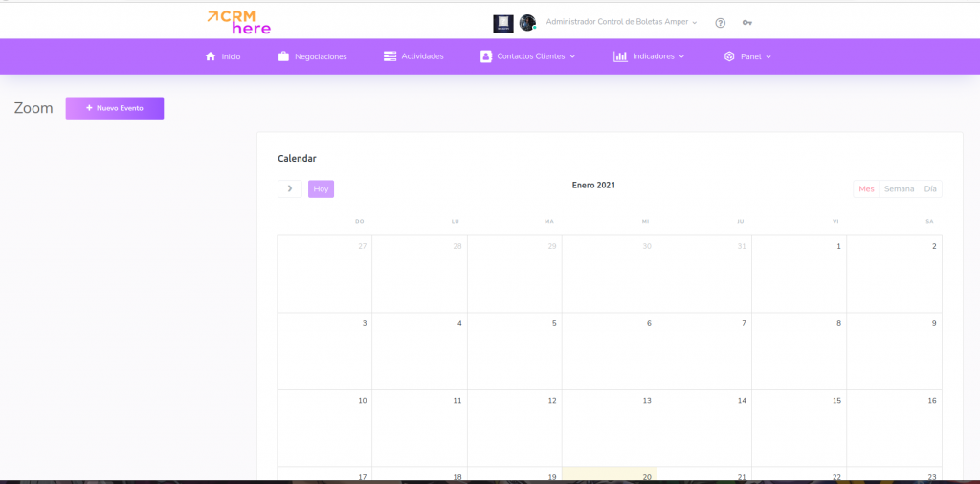Switch calendar to Semana view
Screen dimensions: 980x484
point(900,189)
